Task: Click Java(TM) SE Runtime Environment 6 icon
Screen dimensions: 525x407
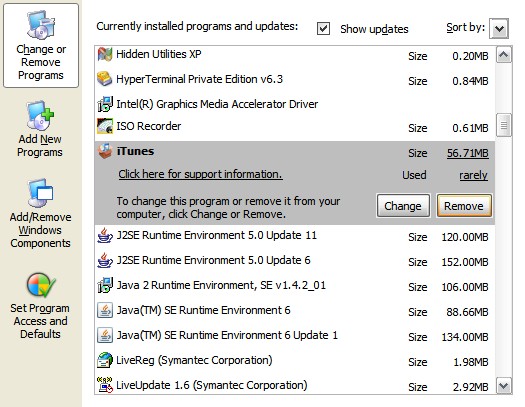Action: click(105, 310)
